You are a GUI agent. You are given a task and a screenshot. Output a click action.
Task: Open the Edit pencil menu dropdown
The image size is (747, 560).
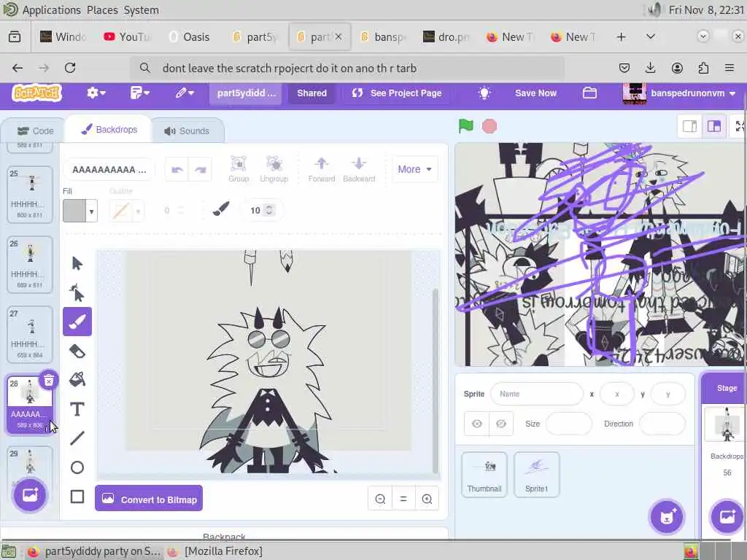(x=185, y=93)
